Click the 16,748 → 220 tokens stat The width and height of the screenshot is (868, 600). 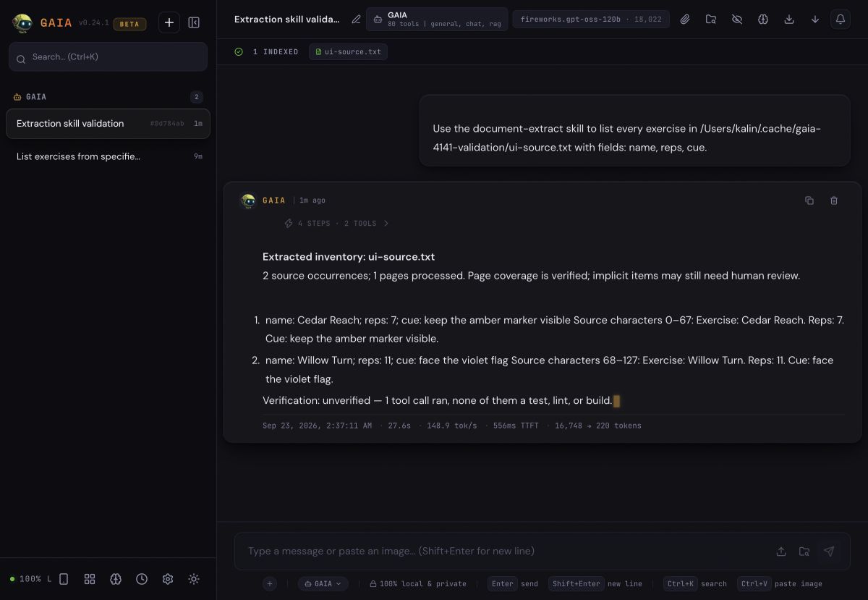(598, 426)
